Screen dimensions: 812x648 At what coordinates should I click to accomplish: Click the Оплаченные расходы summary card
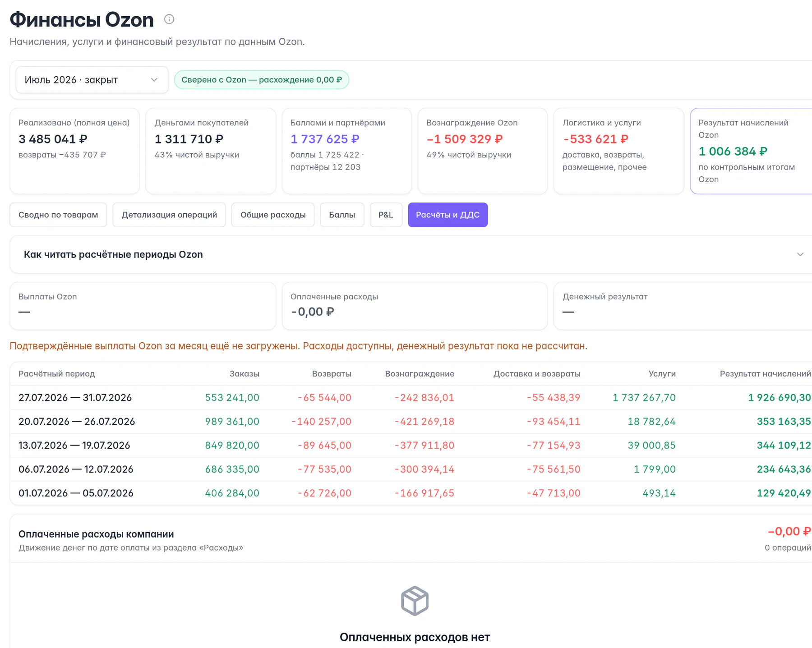click(x=415, y=306)
